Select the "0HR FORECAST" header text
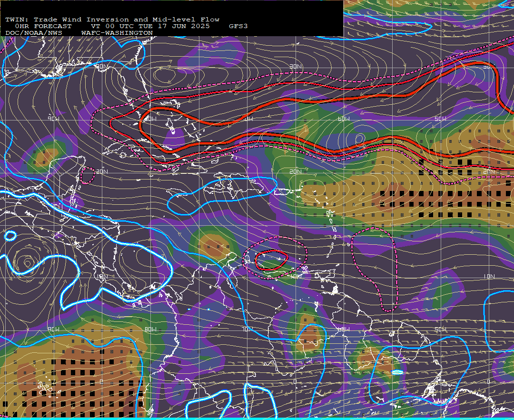The width and height of the screenshot is (514, 420). (x=43, y=26)
